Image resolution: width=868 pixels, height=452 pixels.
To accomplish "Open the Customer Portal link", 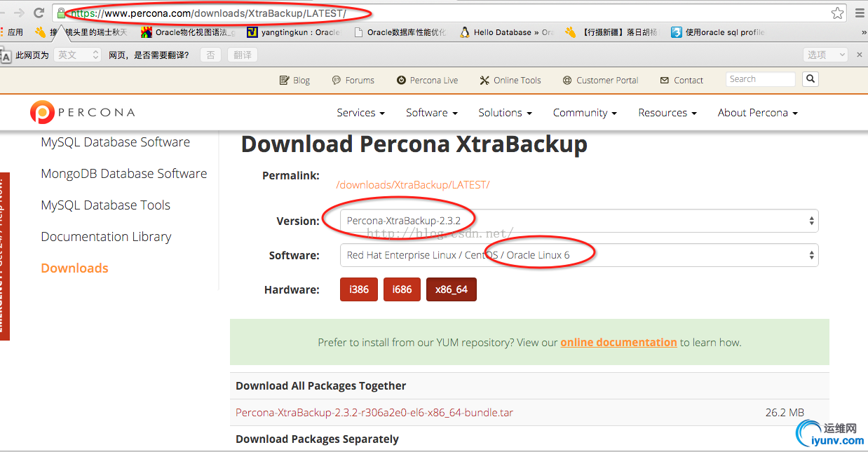I will click(x=600, y=80).
